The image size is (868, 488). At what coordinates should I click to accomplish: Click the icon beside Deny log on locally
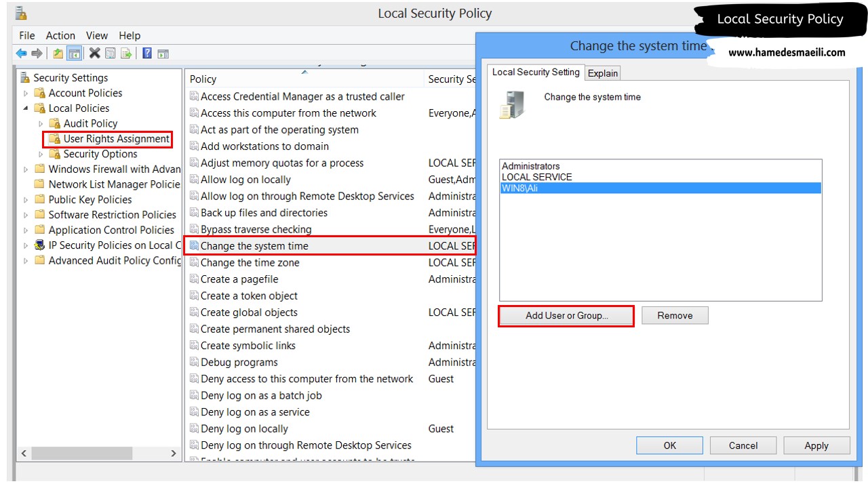[x=194, y=429]
